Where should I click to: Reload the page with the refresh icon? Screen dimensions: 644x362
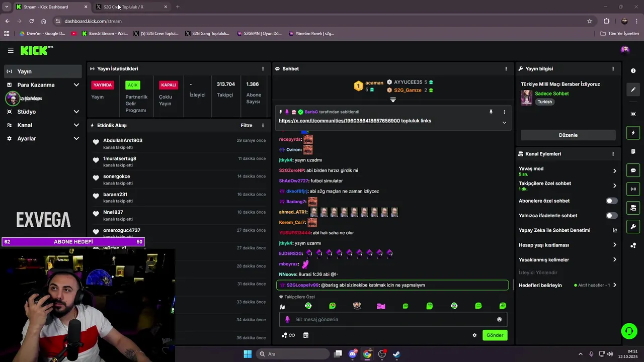click(x=31, y=21)
